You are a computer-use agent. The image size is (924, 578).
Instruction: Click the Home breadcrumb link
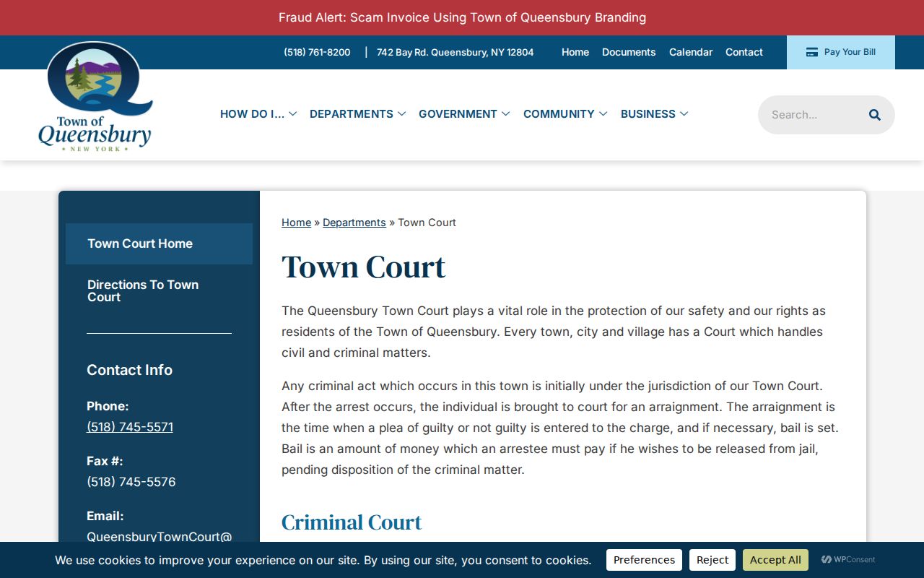click(x=296, y=223)
